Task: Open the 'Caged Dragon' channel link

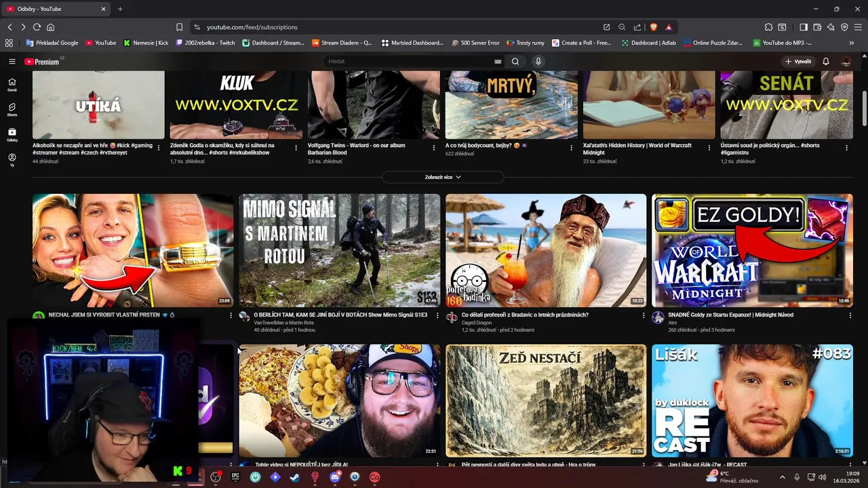Action: 477,323
